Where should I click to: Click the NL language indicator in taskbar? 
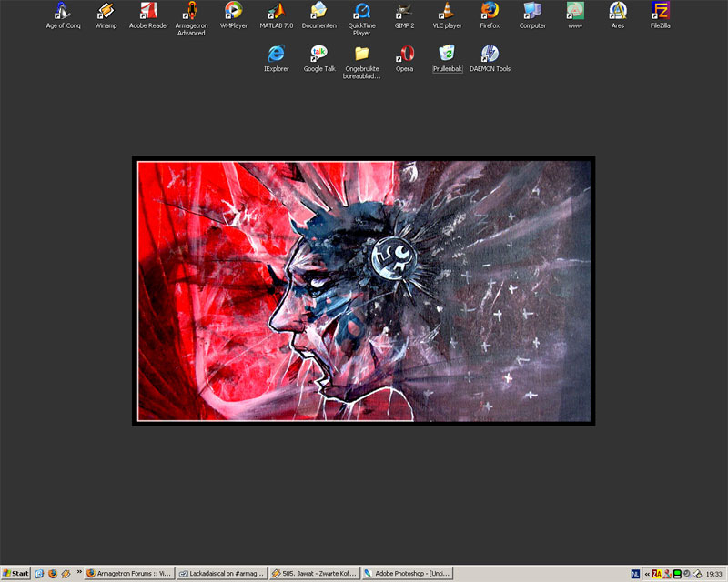coord(635,574)
